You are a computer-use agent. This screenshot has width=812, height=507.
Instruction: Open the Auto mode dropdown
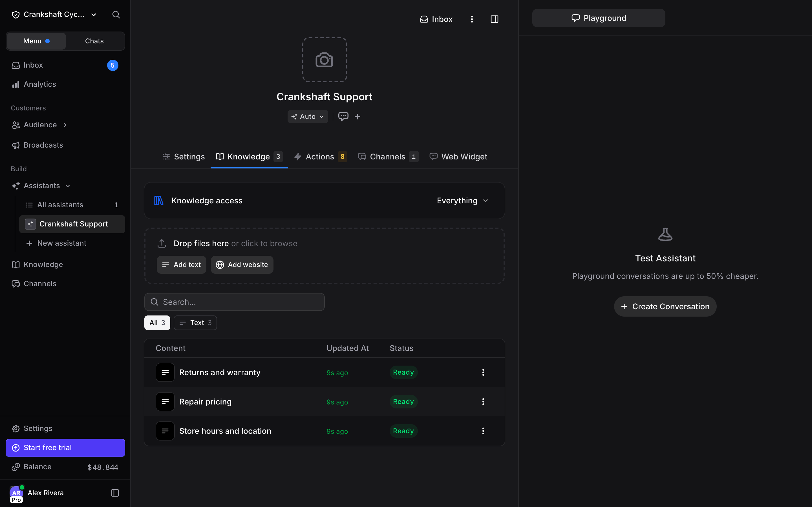pos(307,116)
